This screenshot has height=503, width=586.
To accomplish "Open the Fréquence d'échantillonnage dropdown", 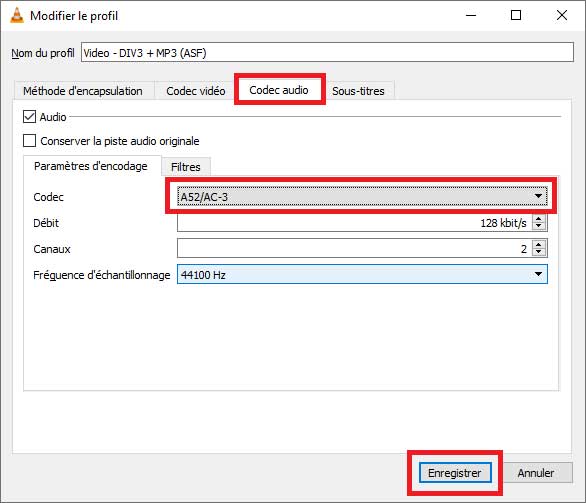I will [362, 274].
